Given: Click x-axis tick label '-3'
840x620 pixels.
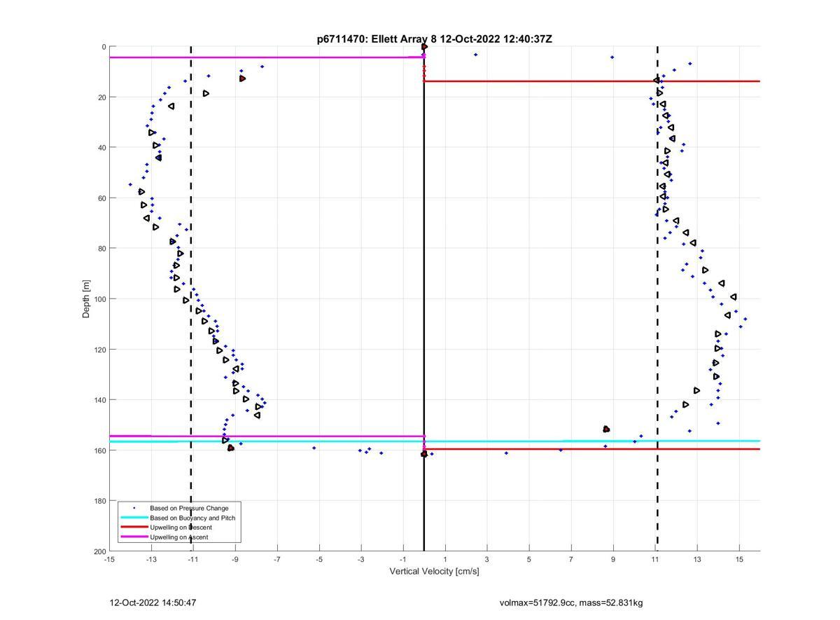Looking at the screenshot, I should pyautogui.click(x=361, y=559).
